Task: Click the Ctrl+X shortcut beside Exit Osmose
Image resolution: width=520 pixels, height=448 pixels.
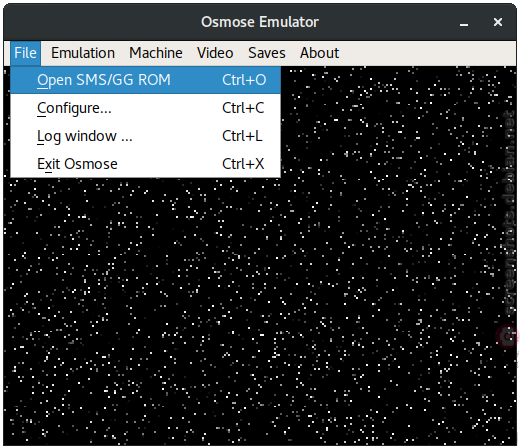Action: (243, 164)
